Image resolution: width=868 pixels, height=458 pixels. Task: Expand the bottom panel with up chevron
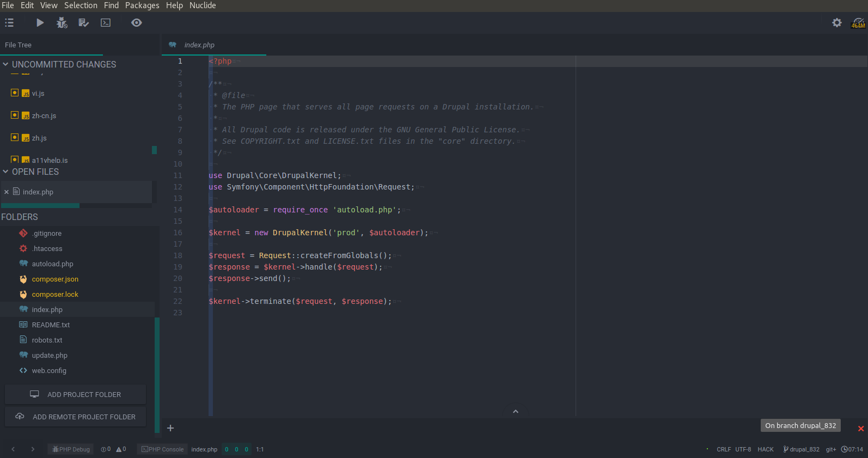click(516, 411)
